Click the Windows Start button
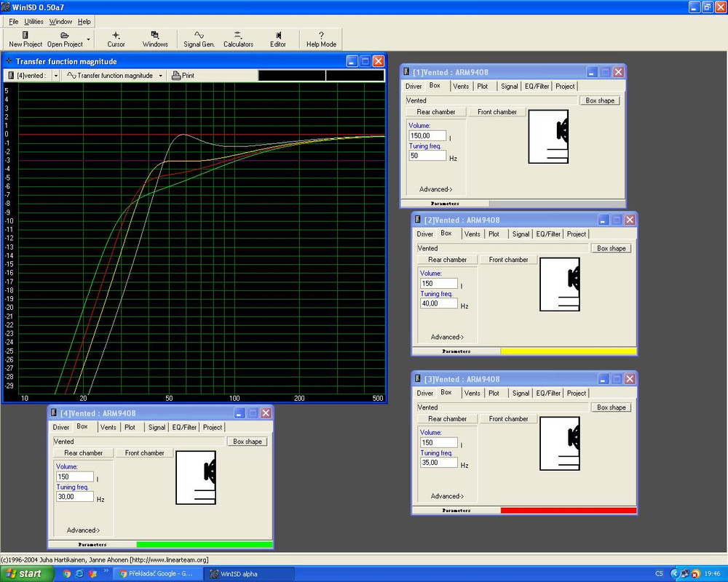 point(27,574)
